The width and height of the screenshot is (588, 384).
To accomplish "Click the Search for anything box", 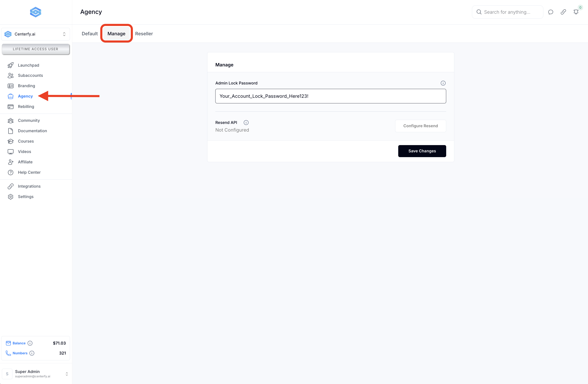I will coord(507,12).
